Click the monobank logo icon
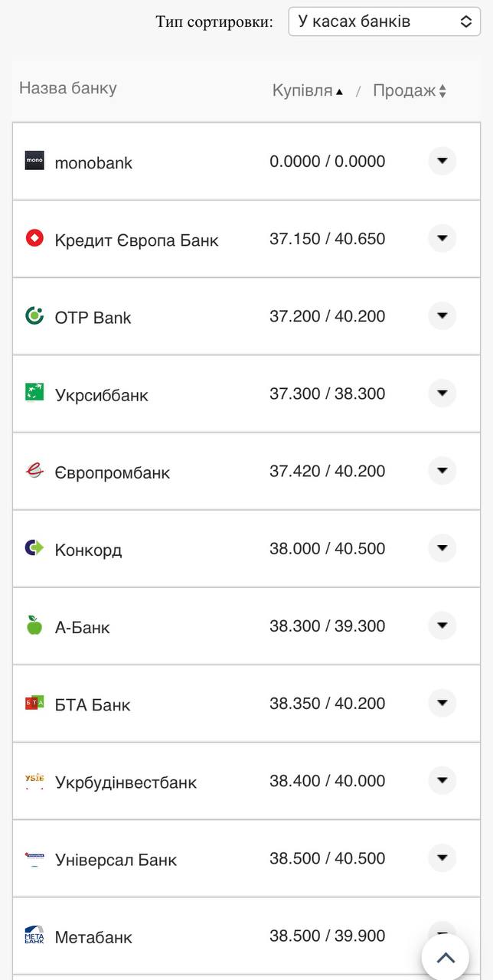Viewport: 493px width, 980px height. point(34,162)
